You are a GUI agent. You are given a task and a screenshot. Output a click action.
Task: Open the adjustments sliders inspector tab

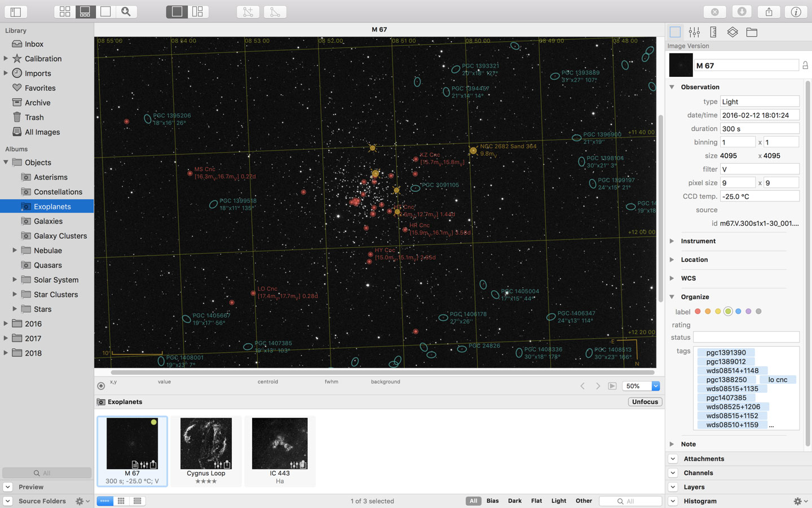694,32
